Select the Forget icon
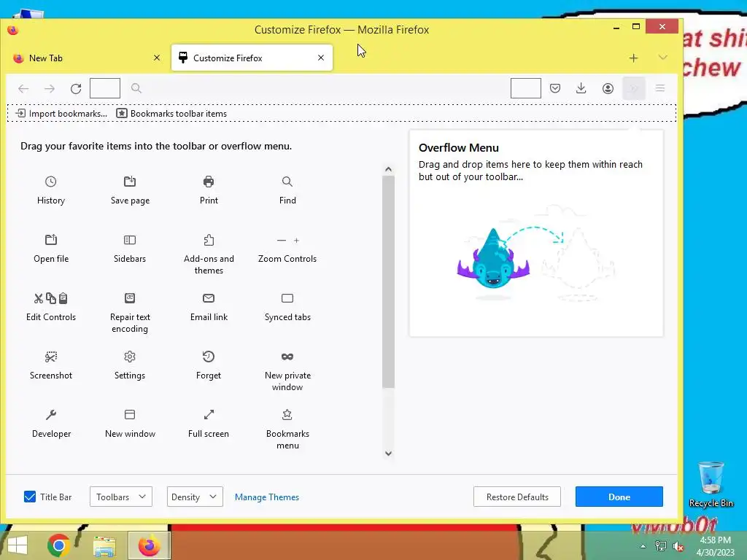The image size is (747, 560). pos(209,357)
